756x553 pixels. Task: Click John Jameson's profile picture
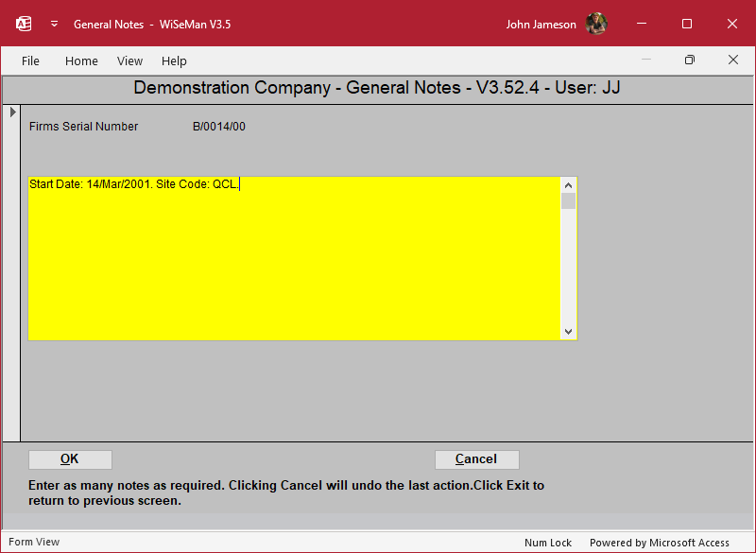(596, 24)
